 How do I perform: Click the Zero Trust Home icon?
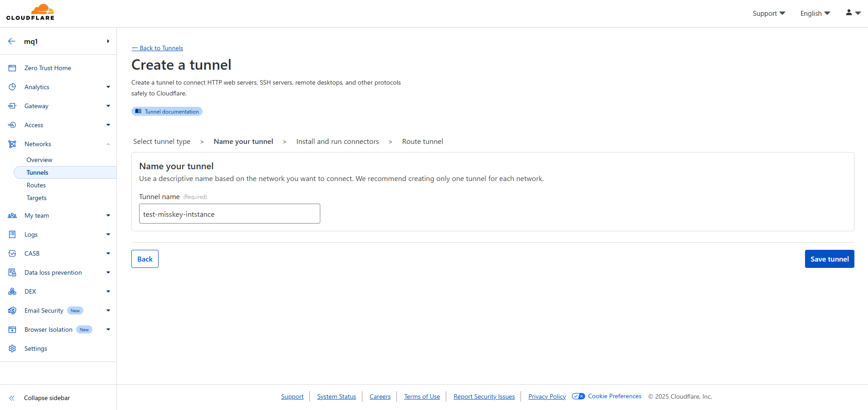(12, 68)
